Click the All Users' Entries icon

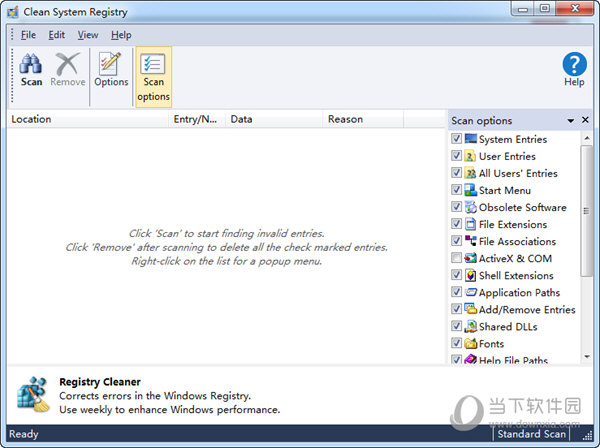[x=470, y=173]
